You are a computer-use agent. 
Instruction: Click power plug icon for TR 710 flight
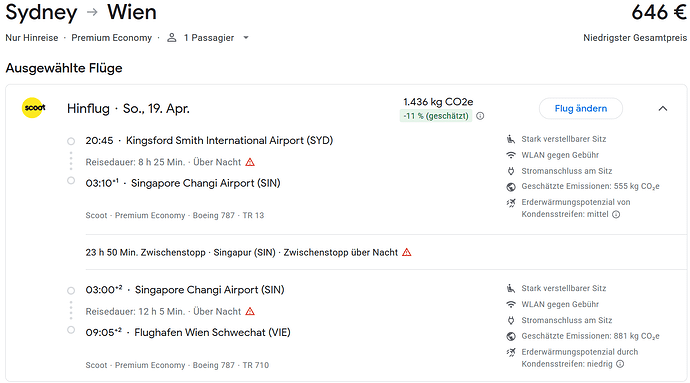coord(510,320)
